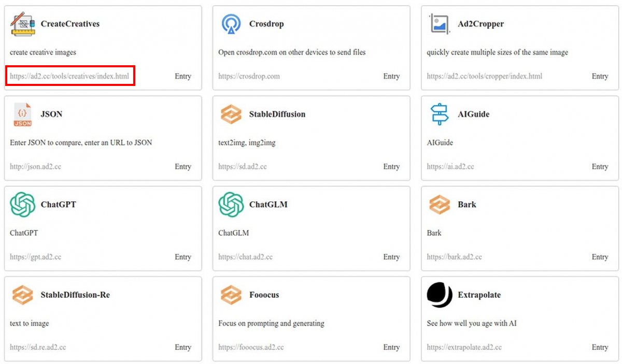622x364 pixels.
Task: Click the Extrapolate black circle icon
Action: click(440, 295)
